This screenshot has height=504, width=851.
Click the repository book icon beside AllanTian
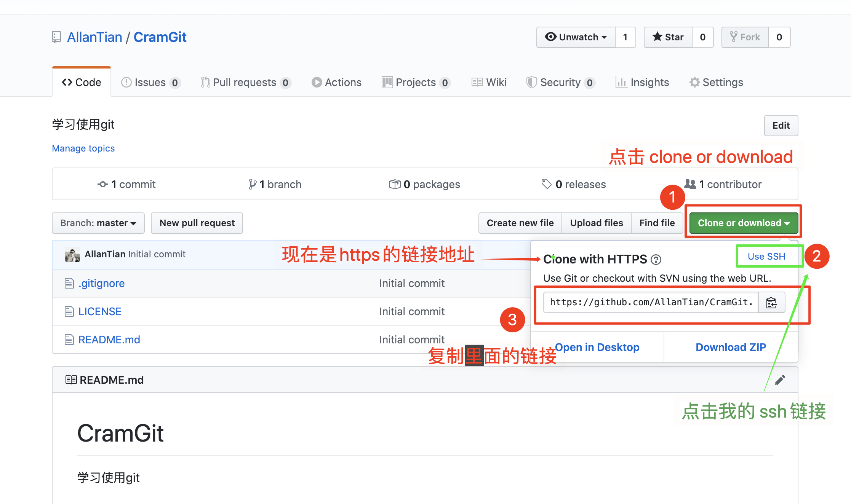coord(56,37)
